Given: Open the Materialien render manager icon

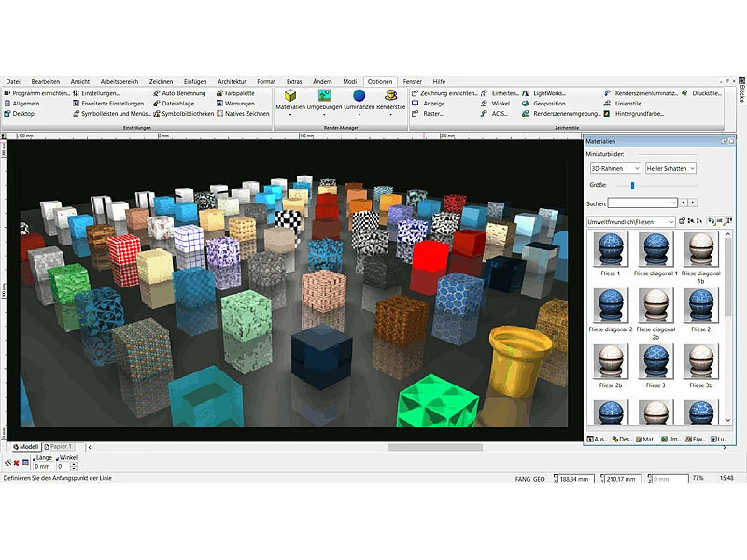Looking at the screenshot, I should (291, 96).
